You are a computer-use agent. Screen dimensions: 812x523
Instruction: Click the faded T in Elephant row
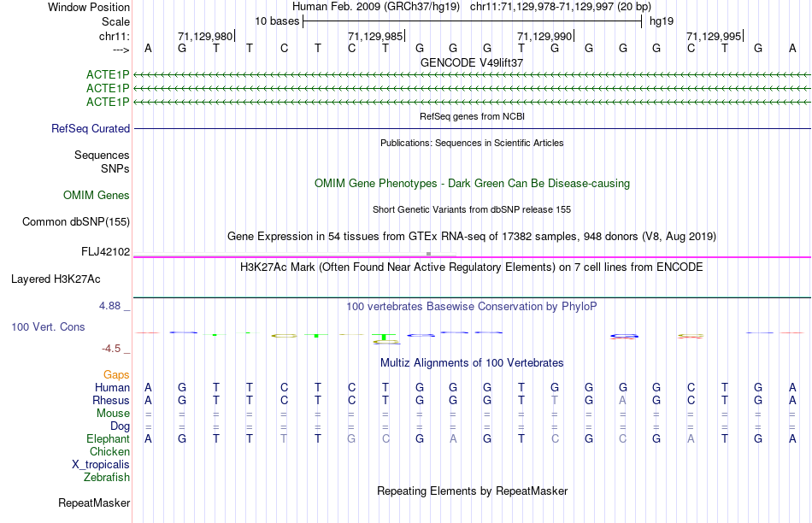283,438
